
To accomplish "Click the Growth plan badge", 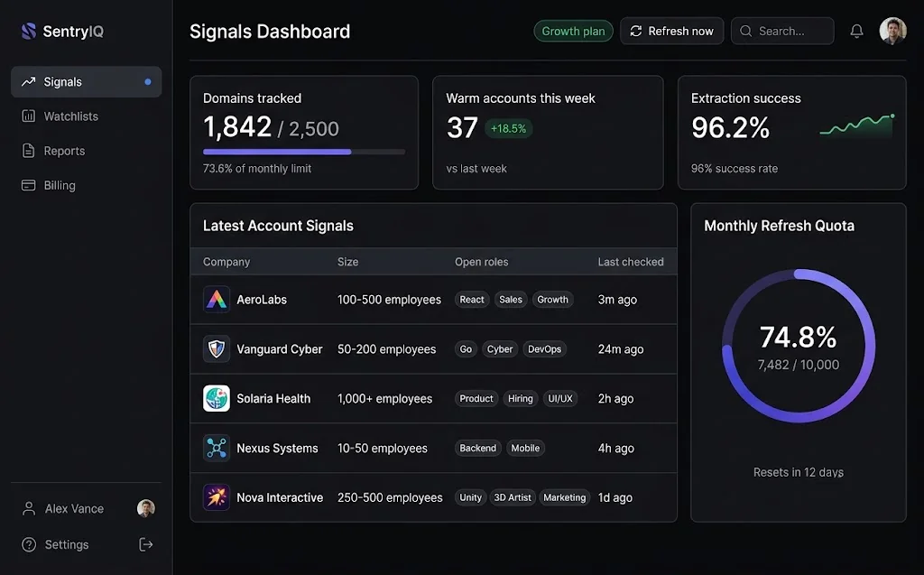I will click(x=573, y=32).
